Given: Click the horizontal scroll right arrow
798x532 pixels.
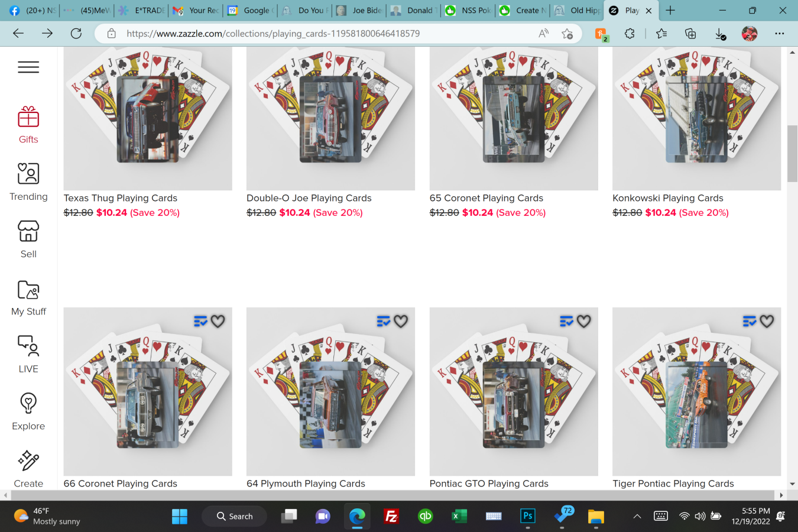Looking at the screenshot, I should [x=781, y=495].
